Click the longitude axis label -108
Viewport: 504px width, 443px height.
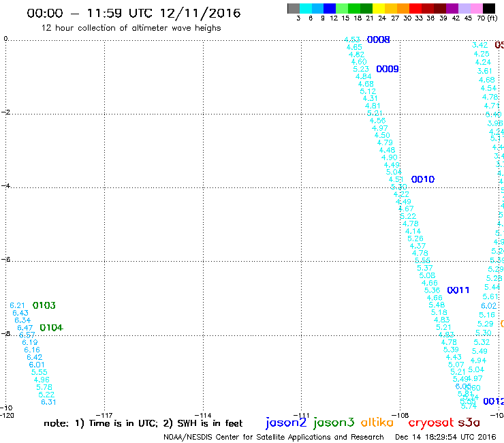point(400,415)
